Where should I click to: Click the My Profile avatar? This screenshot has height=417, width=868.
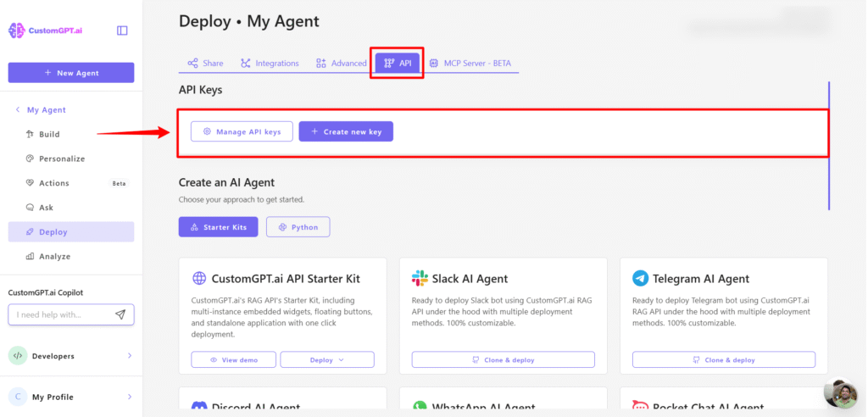18,397
